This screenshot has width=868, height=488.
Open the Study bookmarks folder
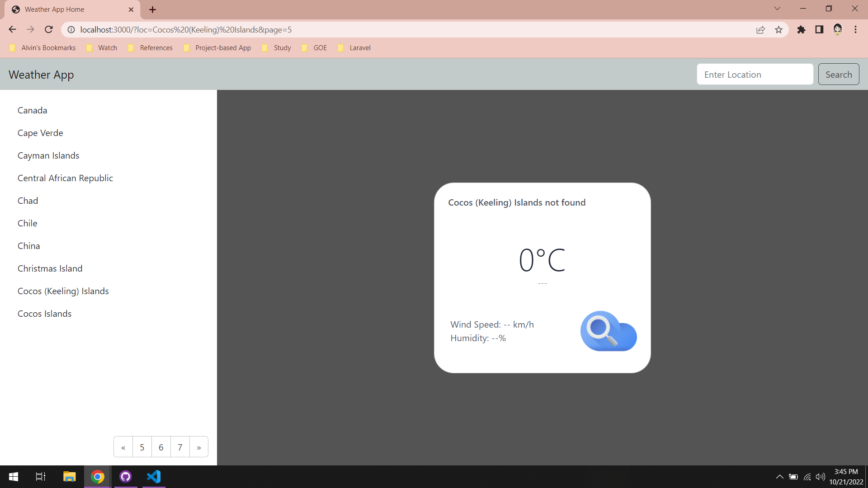click(x=277, y=48)
